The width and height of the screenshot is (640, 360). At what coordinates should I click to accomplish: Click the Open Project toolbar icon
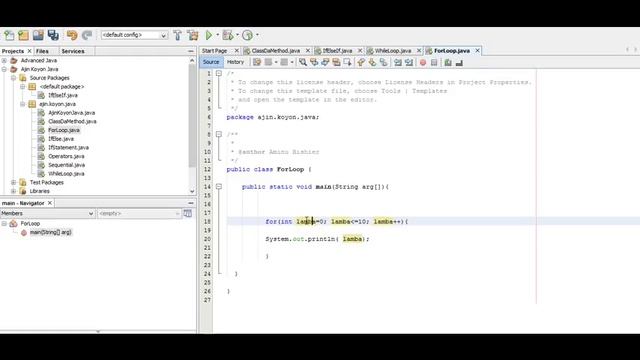point(38,36)
